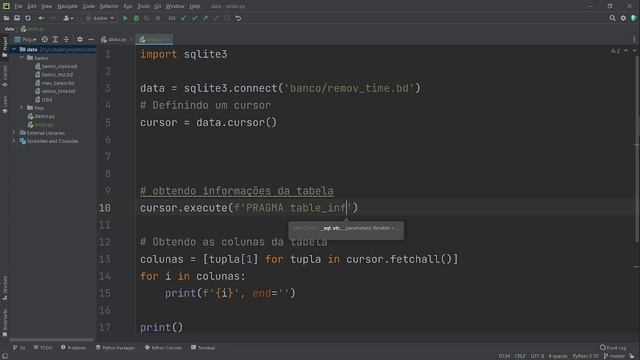
Task: Toggle the Bookmarks tool window side tab
Action: click(x=4, y=322)
